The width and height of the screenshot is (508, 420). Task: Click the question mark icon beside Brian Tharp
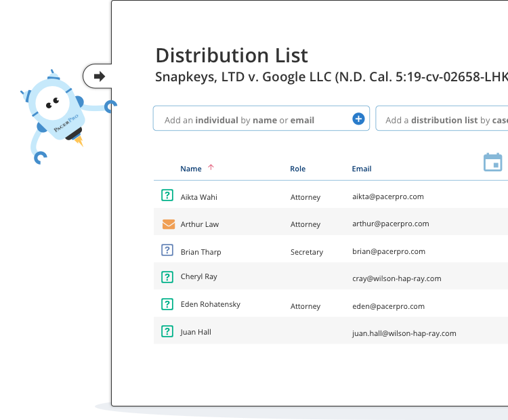click(167, 250)
